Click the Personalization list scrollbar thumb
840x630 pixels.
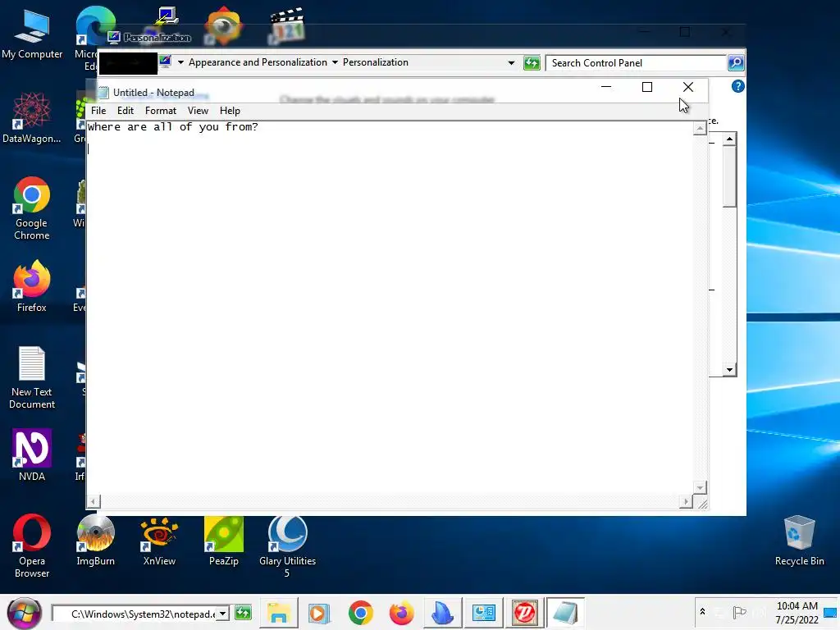click(x=729, y=176)
